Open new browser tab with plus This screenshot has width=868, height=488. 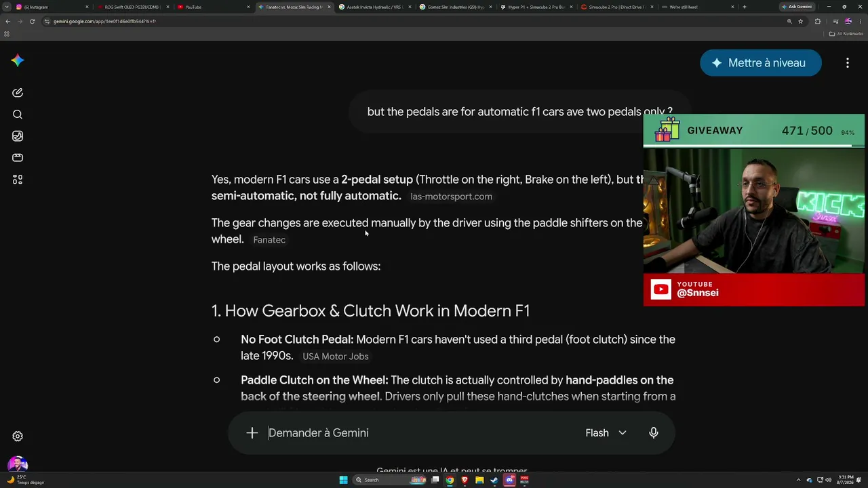pyautogui.click(x=745, y=7)
